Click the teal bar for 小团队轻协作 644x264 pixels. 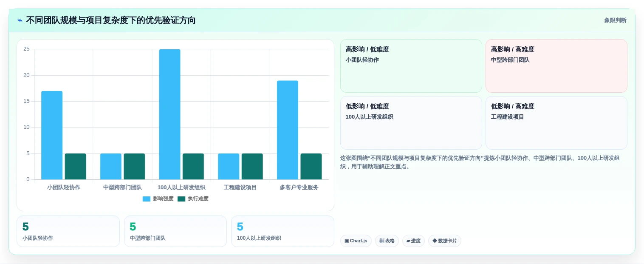tap(76, 167)
